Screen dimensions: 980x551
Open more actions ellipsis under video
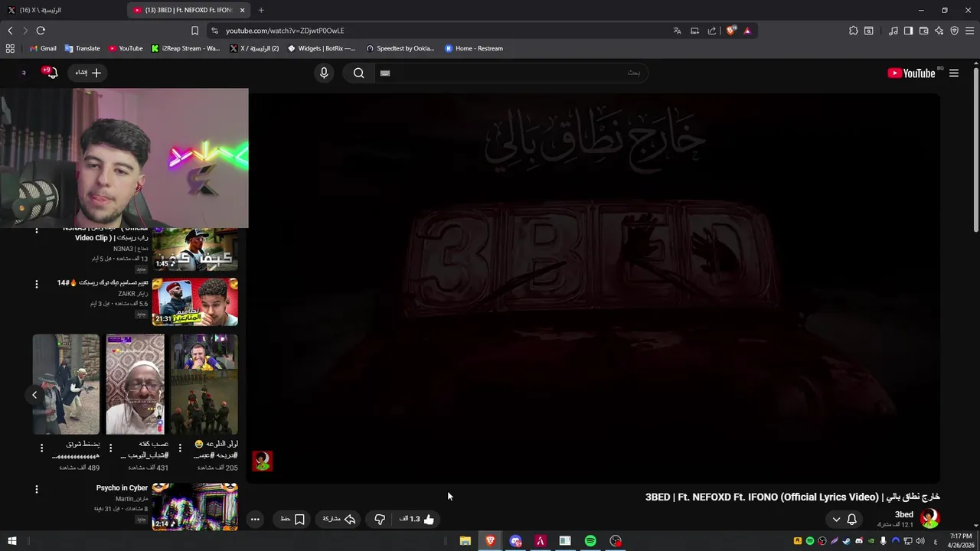tap(255, 519)
